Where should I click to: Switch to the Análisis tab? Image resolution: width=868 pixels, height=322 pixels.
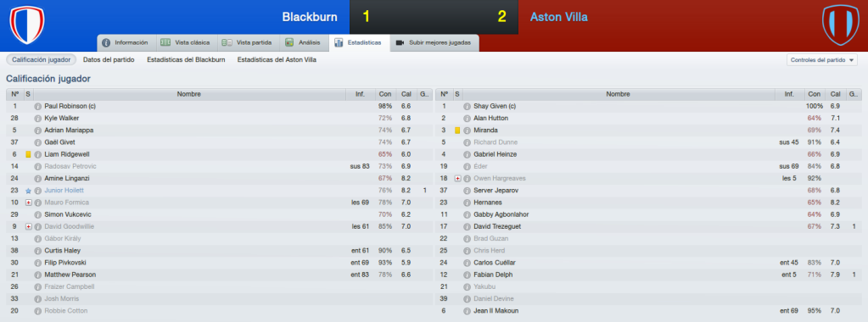[303, 42]
